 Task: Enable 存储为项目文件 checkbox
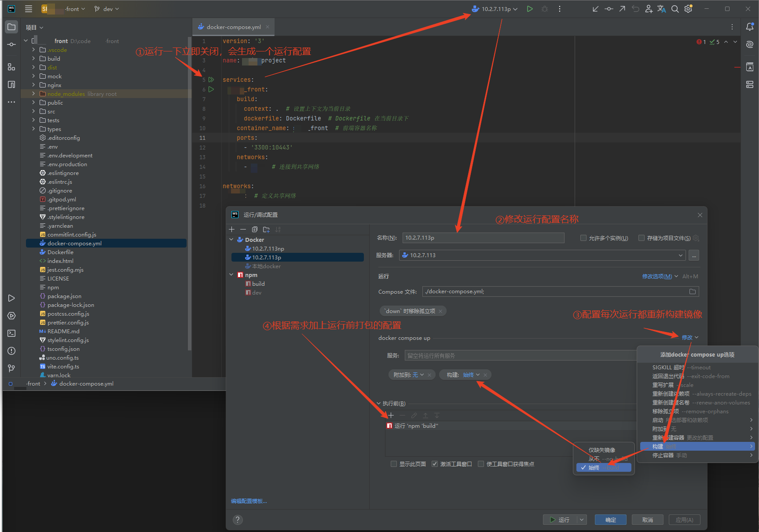642,238
